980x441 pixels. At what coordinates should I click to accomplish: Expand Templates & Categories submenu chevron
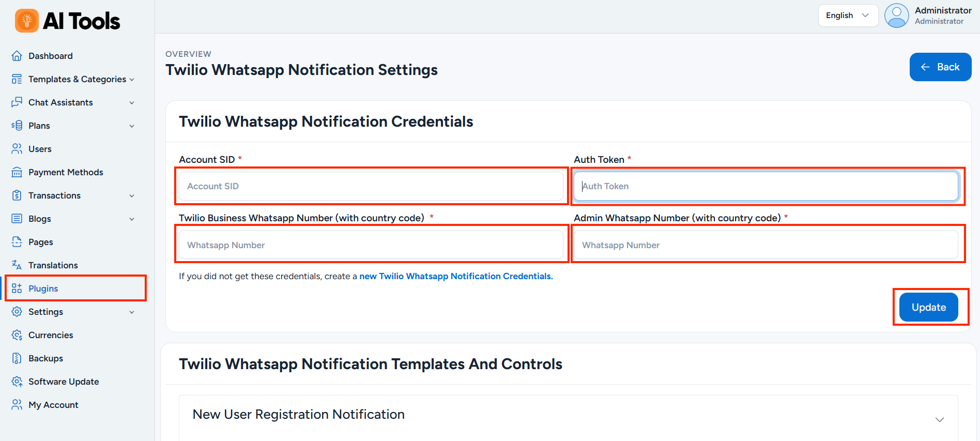pyautogui.click(x=132, y=80)
